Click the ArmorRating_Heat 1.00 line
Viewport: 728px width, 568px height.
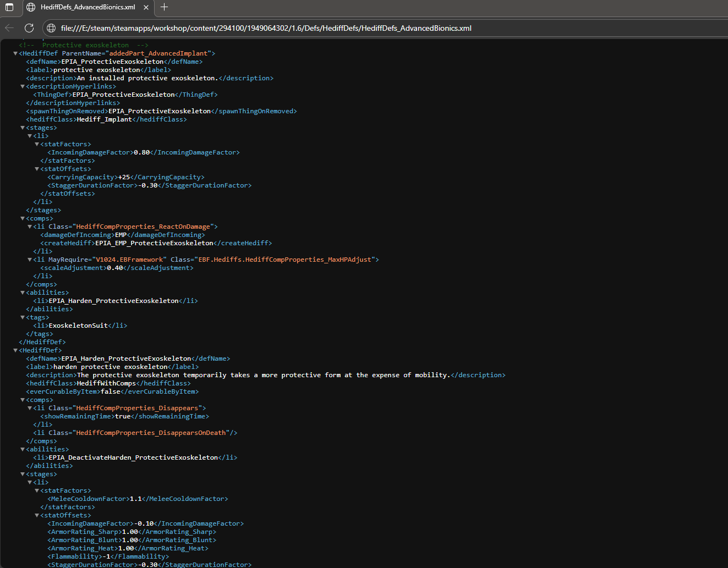[128, 548]
